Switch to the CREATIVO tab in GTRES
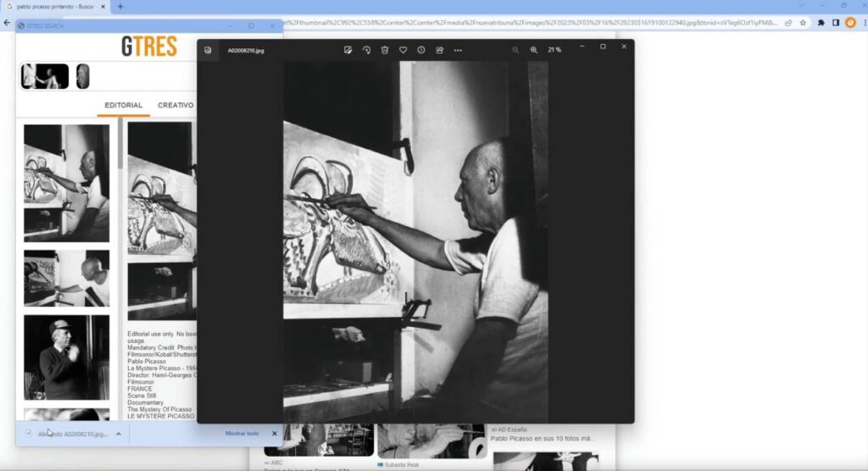This screenshot has height=471, width=868. click(x=175, y=105)
